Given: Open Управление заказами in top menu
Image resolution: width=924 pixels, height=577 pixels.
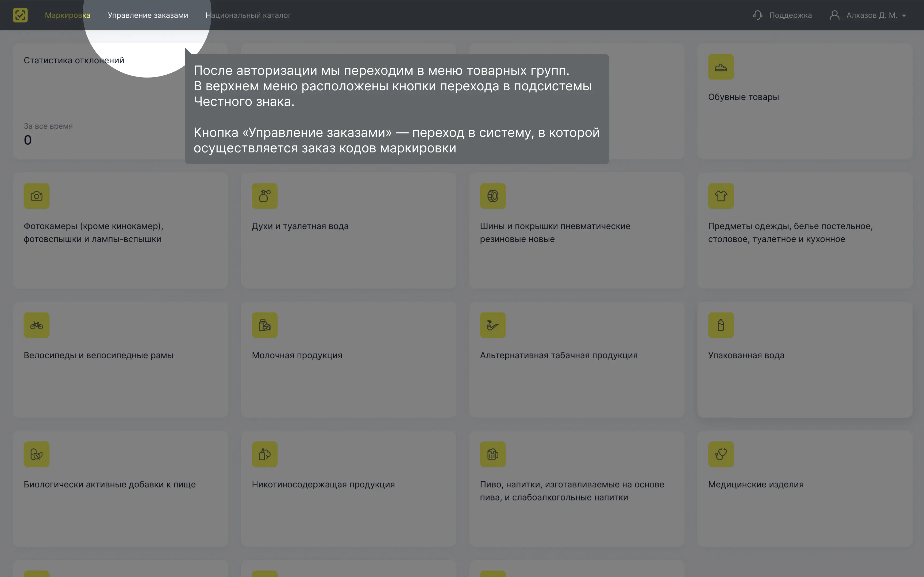Looking at the screenshot, I should (148, 15).
